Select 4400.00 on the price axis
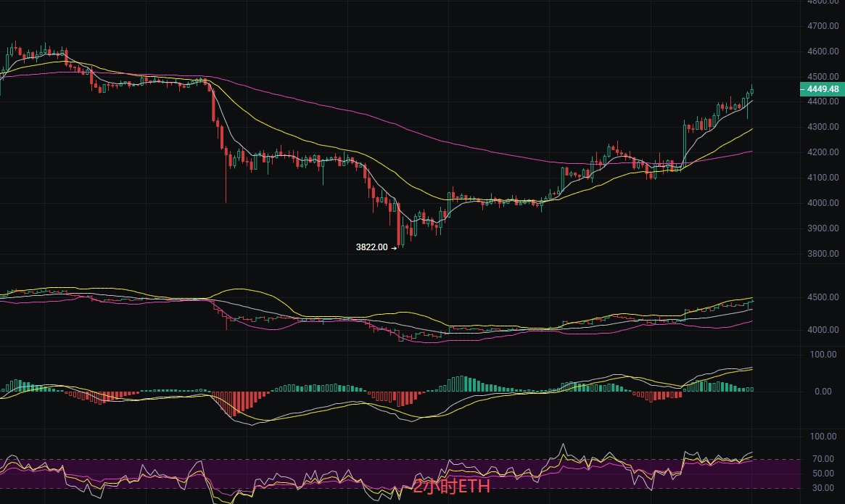 [823, 102]
